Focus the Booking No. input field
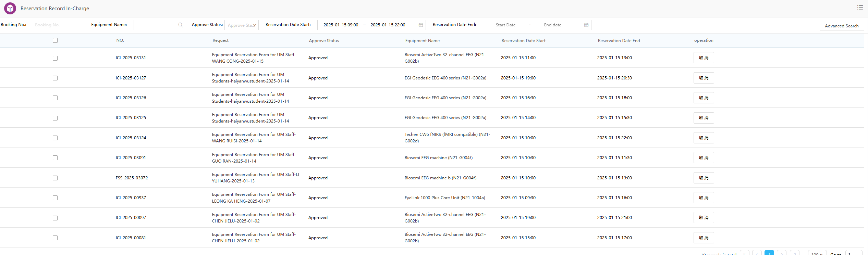The height and width of the screenshot is (255, 868). (58, 25)
